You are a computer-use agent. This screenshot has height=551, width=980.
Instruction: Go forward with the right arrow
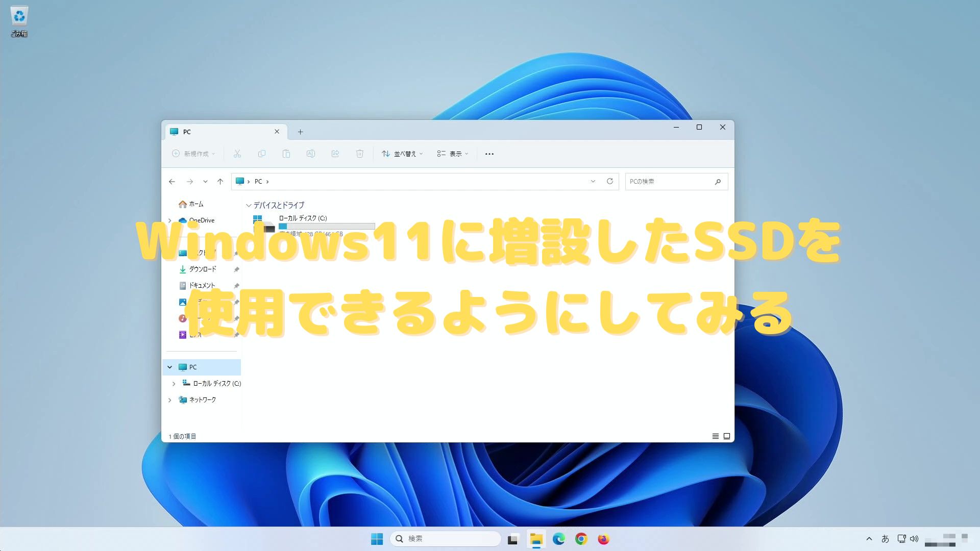pos(190,182)
